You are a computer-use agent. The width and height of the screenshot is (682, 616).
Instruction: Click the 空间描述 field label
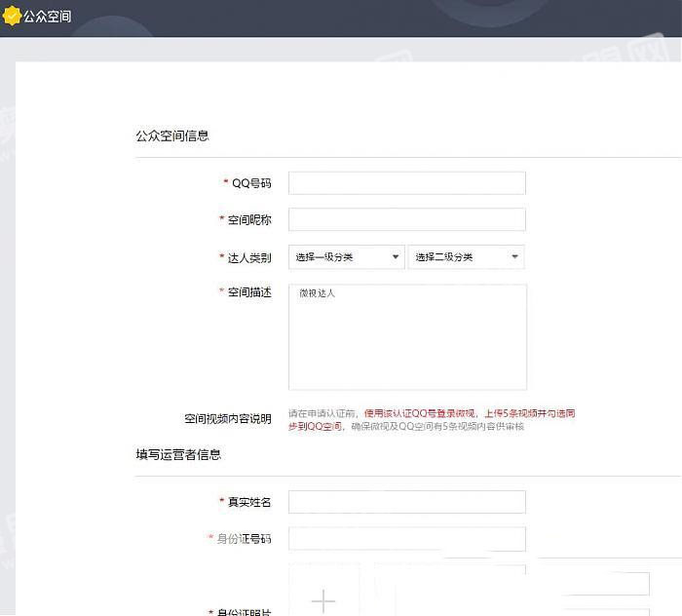249,292
